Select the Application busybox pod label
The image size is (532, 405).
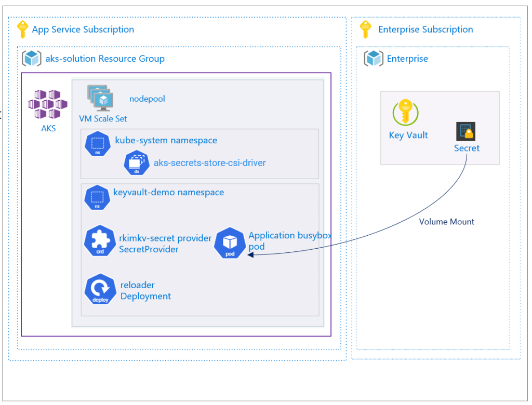click(289, 241)
